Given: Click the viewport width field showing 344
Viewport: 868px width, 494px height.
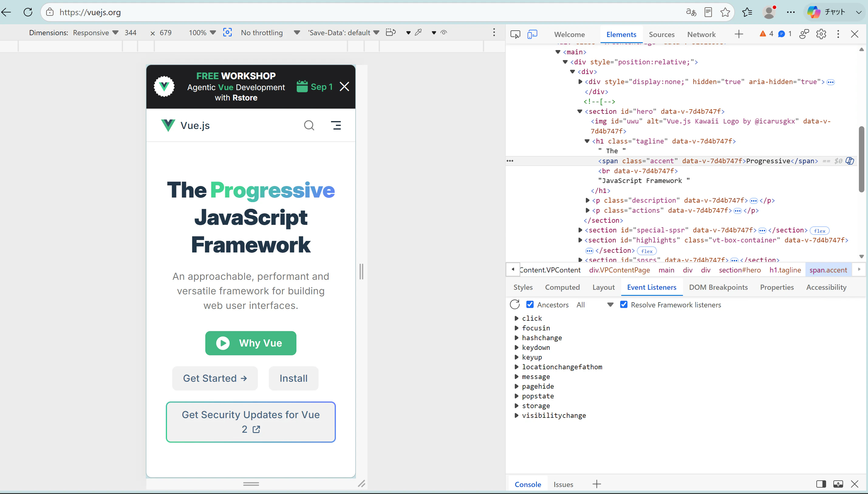Looking at the screenshot, I should (130, 32).
